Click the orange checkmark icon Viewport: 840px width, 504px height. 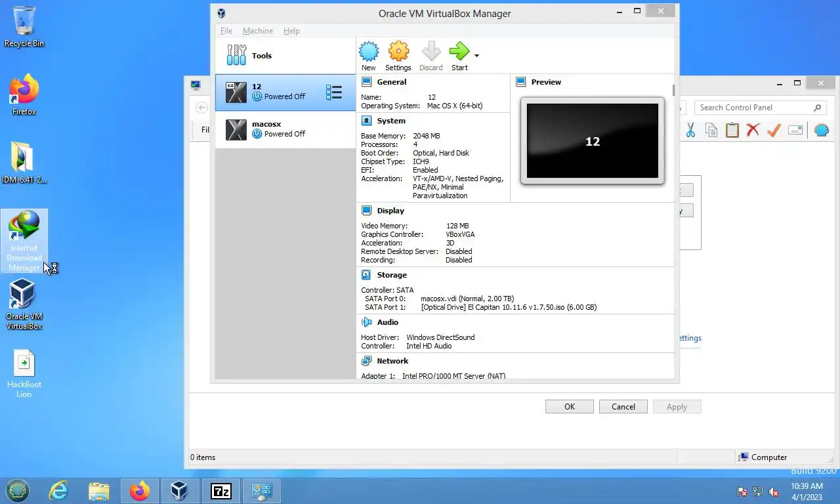pos(774,130)
